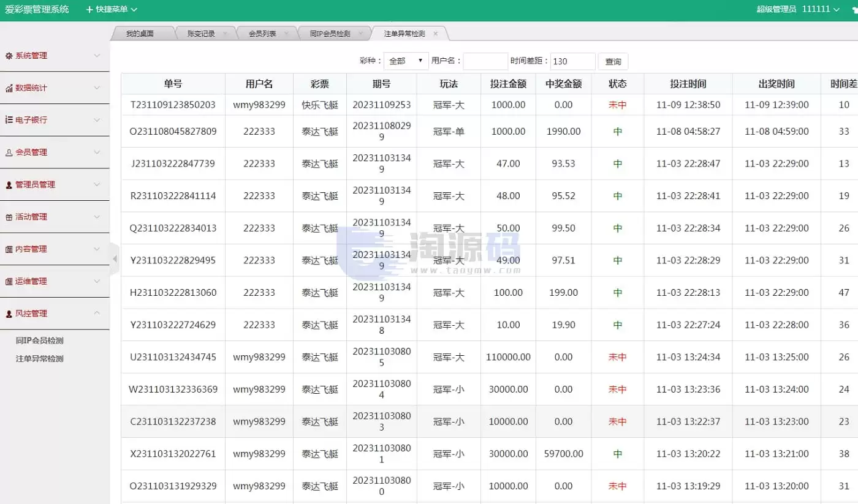Click the 11-09 12:38:50 bet time cell
This screenshot has height=504, width=858.
(x=688, y=105)
